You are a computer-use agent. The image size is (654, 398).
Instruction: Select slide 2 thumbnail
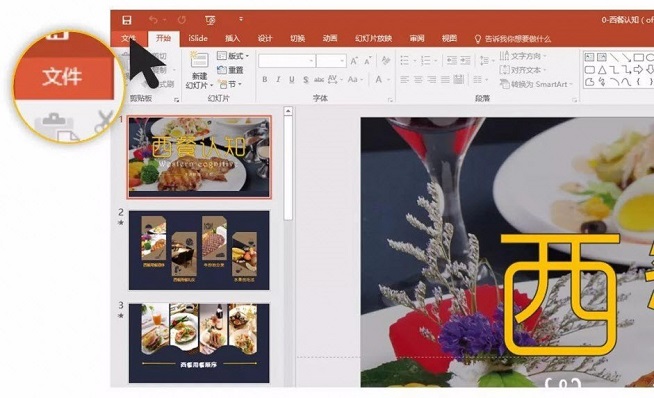pos(199,250)
